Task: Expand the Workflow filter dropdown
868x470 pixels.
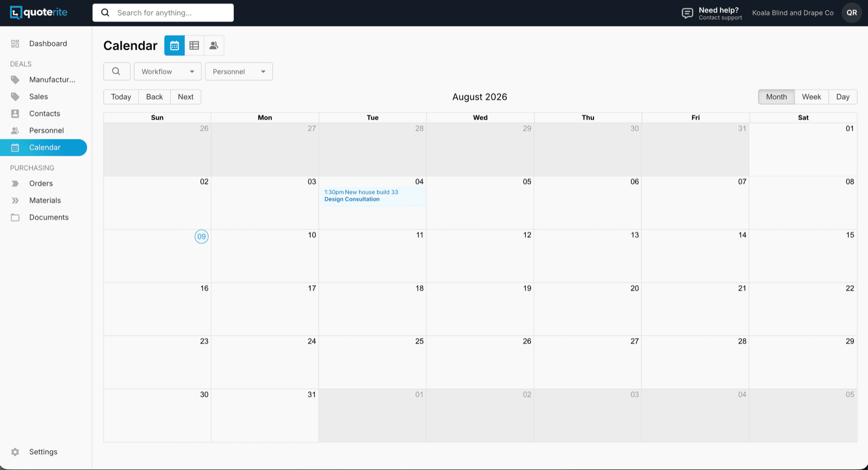Action: (168, 71)
